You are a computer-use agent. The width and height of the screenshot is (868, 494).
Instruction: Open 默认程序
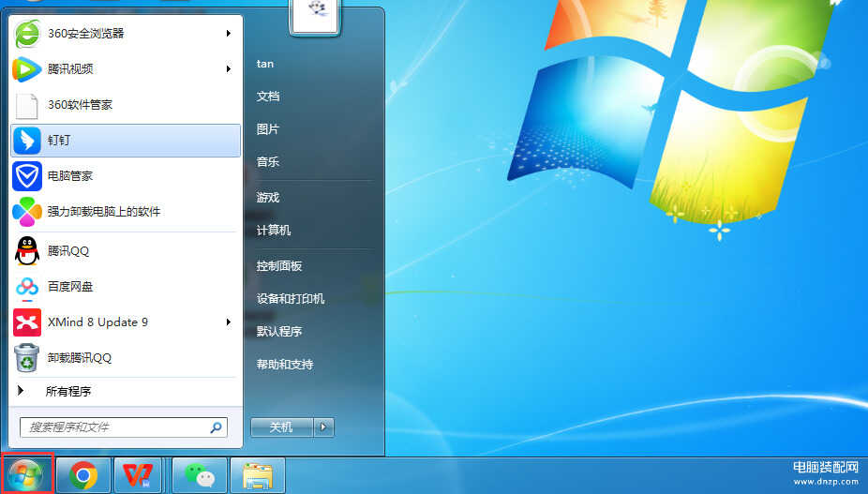tap(279, 331)
